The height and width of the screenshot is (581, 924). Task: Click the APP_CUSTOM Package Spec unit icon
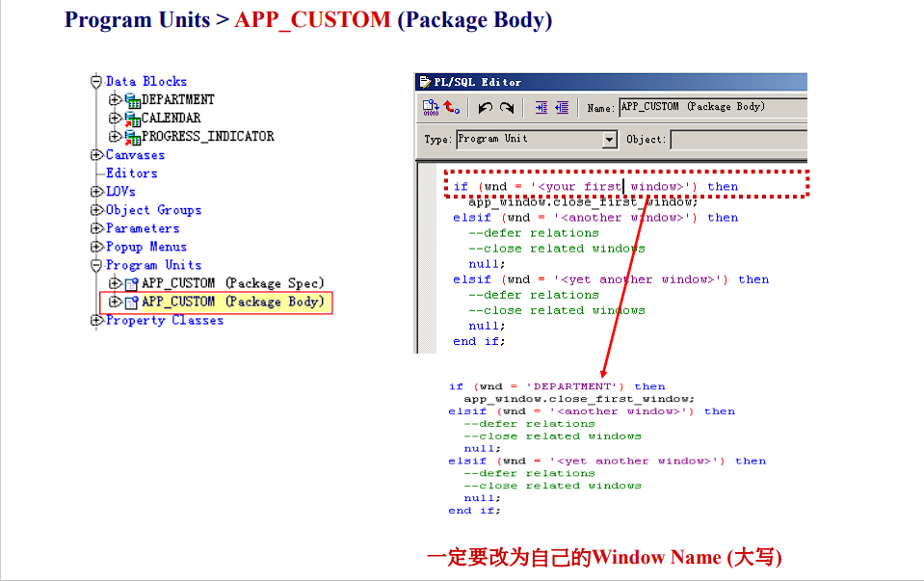[132, 284]
